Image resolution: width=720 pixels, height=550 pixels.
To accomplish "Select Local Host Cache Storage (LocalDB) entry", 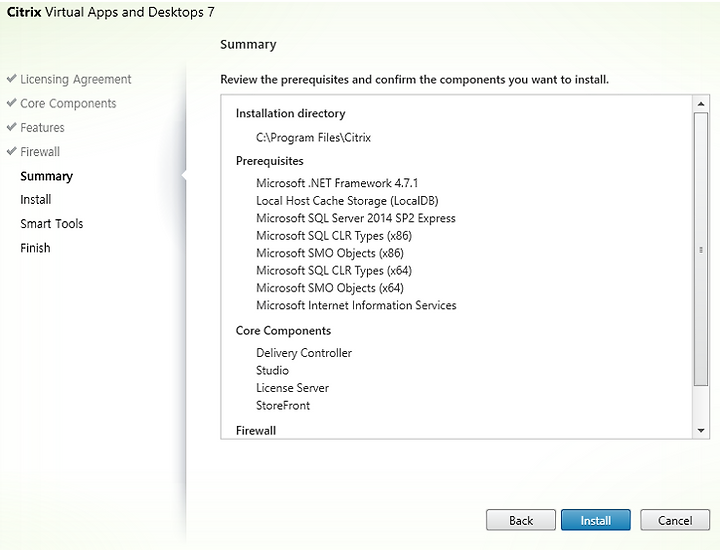I will [347, 201].
